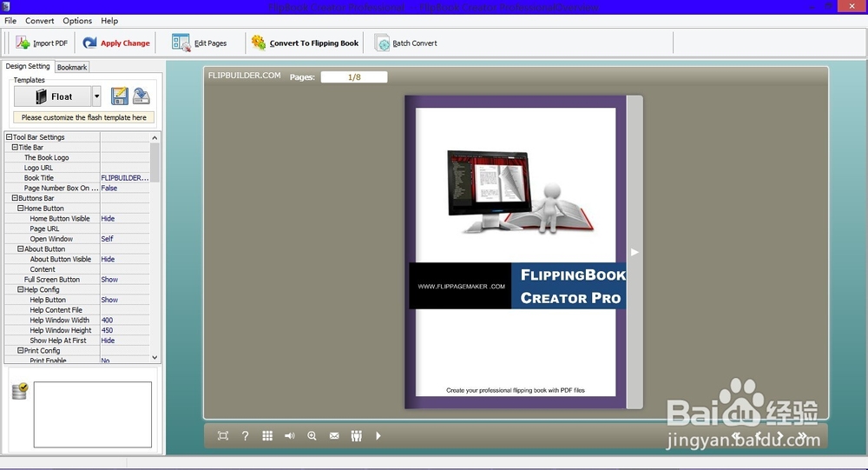Click Help Window Height value 450
The height and width of the screenshot is (470, 868).
[107, 330]
